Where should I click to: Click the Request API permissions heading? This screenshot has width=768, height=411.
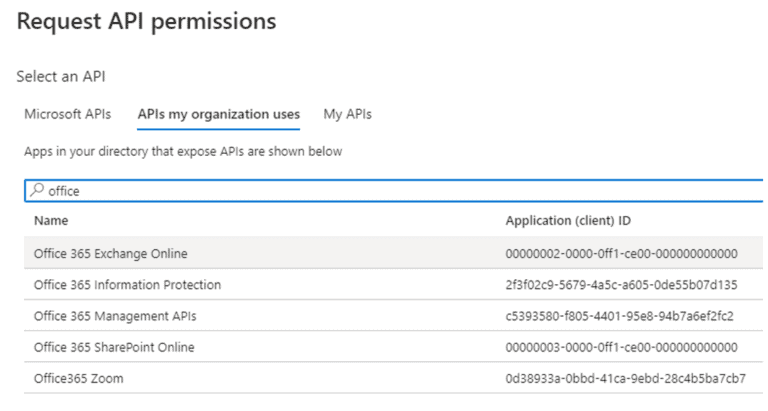[x=146, y=22]
